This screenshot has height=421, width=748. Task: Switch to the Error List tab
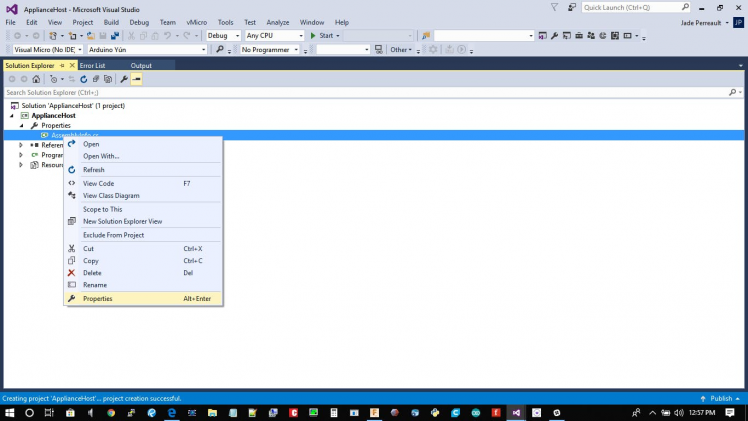tap(93, 66)
